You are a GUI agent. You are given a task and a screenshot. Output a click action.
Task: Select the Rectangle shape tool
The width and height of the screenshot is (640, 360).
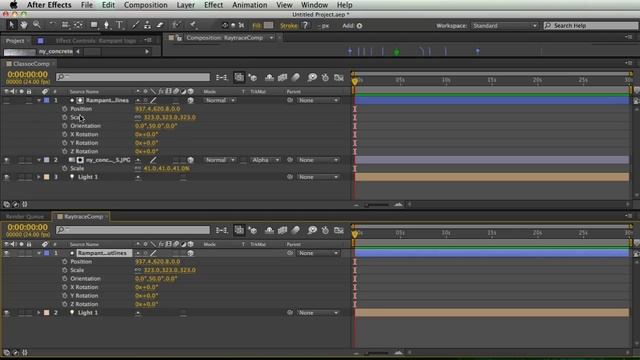(94, 25)
